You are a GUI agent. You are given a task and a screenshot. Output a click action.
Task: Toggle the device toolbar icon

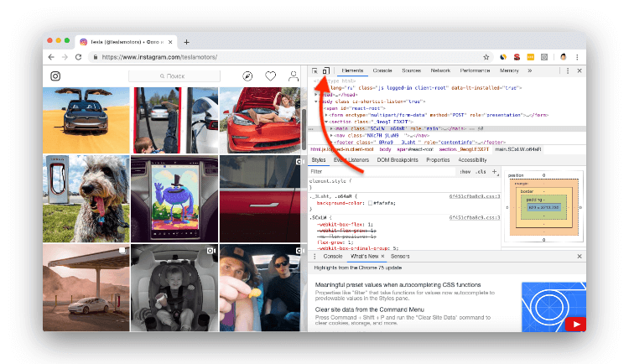[325, 71]
